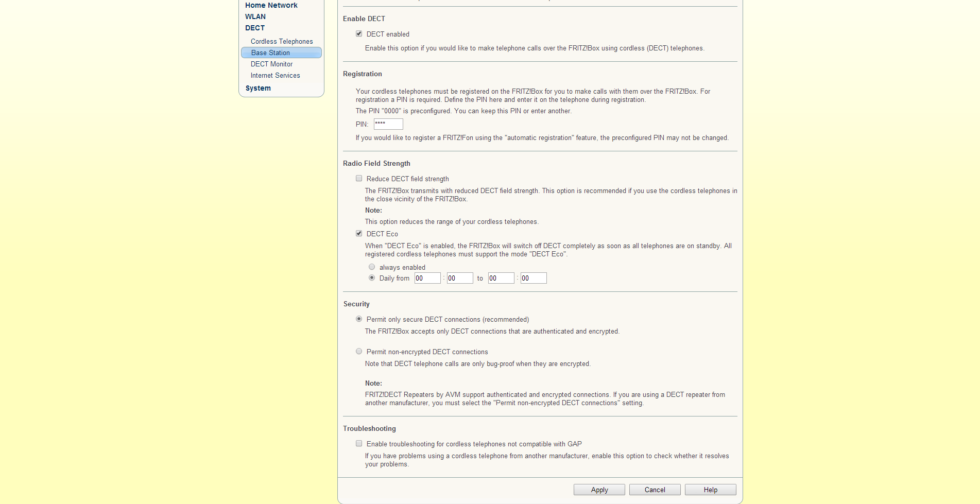The width and height of the screenshot is (980, 504).
Task: Click the 'Enable DECT' section heading
Action: click(x=364, y=19)
